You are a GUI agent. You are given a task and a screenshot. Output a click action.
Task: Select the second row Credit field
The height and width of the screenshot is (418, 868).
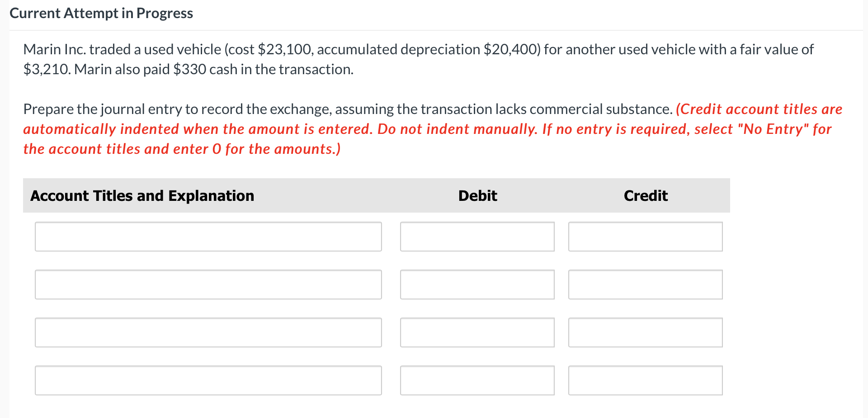pos(645,284)
